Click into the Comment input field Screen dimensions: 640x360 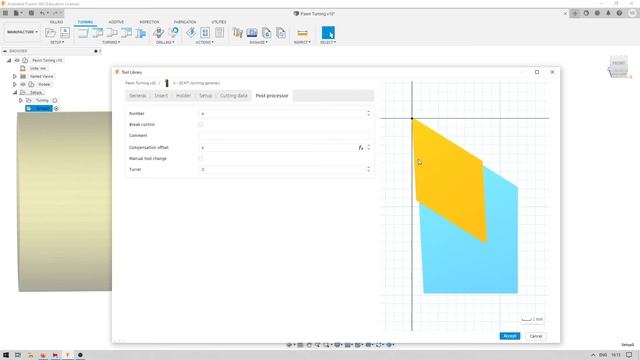pos(285,136)
